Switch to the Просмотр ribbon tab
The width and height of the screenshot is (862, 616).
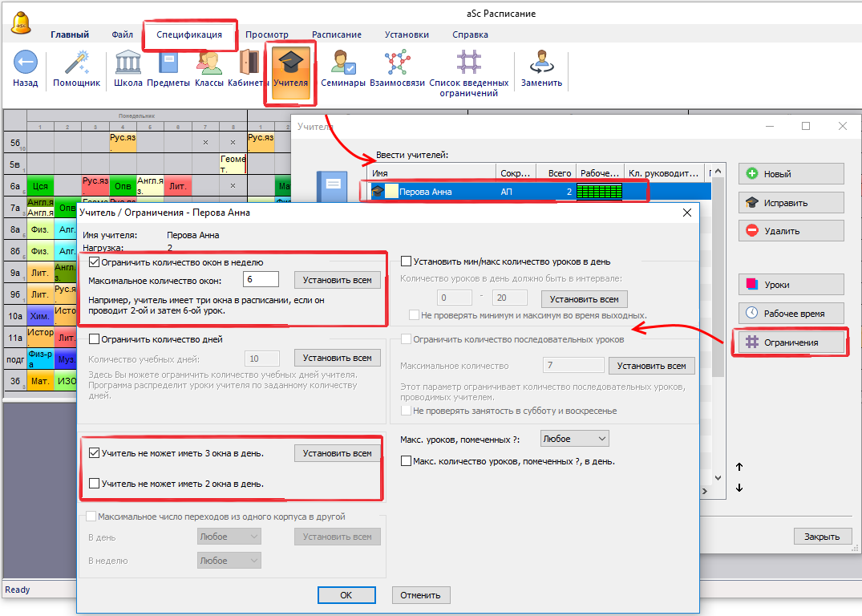pos(267,34)
